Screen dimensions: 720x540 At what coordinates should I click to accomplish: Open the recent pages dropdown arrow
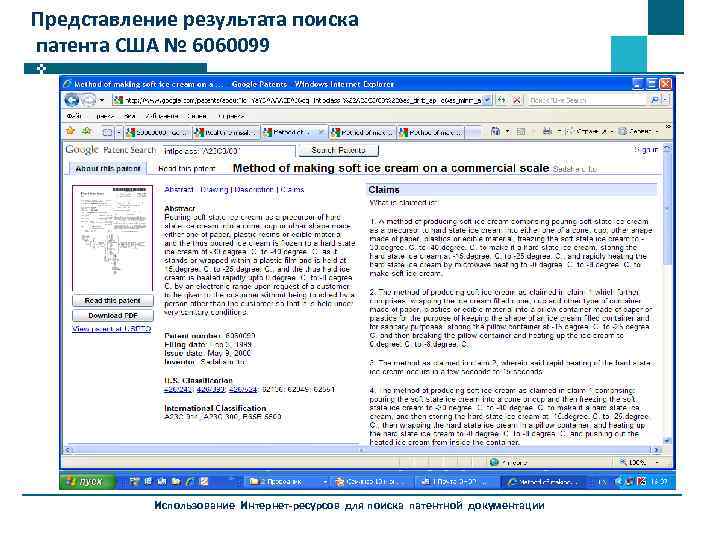coord(102,100)
